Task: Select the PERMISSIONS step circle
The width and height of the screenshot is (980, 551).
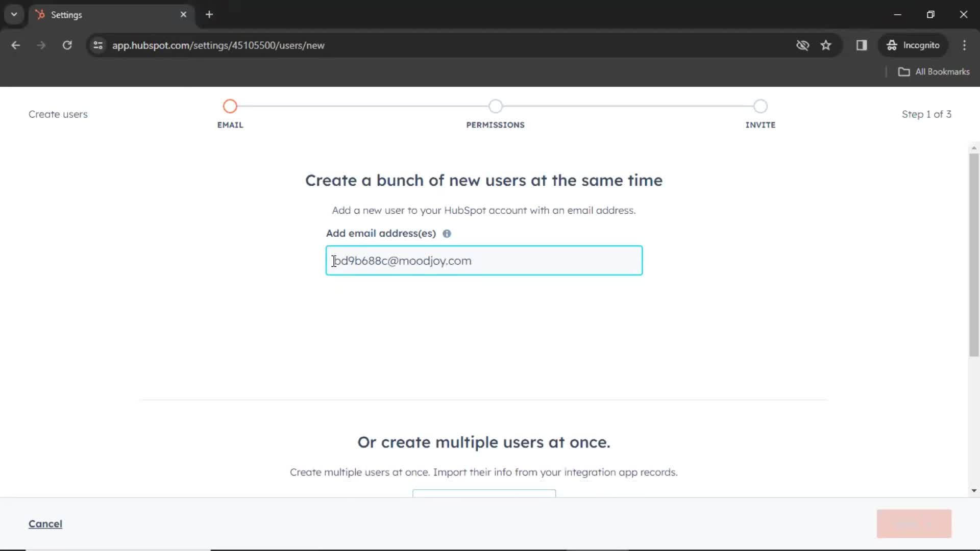Action: 495,106
